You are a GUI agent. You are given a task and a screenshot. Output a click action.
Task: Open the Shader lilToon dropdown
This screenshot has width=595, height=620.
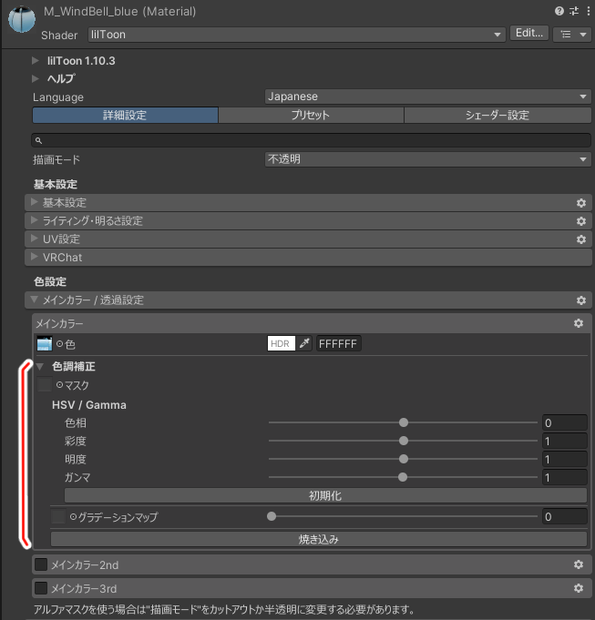[x=297, y=34]
